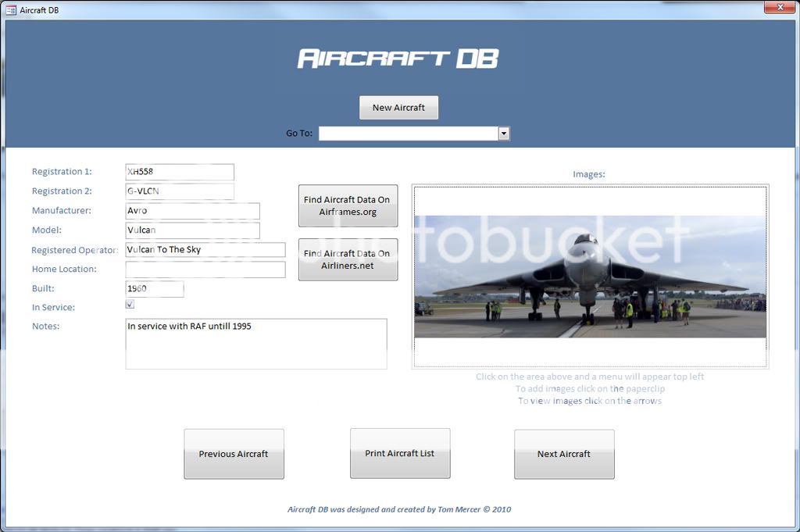Click Print Aircraft List
Image resolution: width=800 pixels, height=532 pixels.
pyautogui.click(x=400, y=454)
